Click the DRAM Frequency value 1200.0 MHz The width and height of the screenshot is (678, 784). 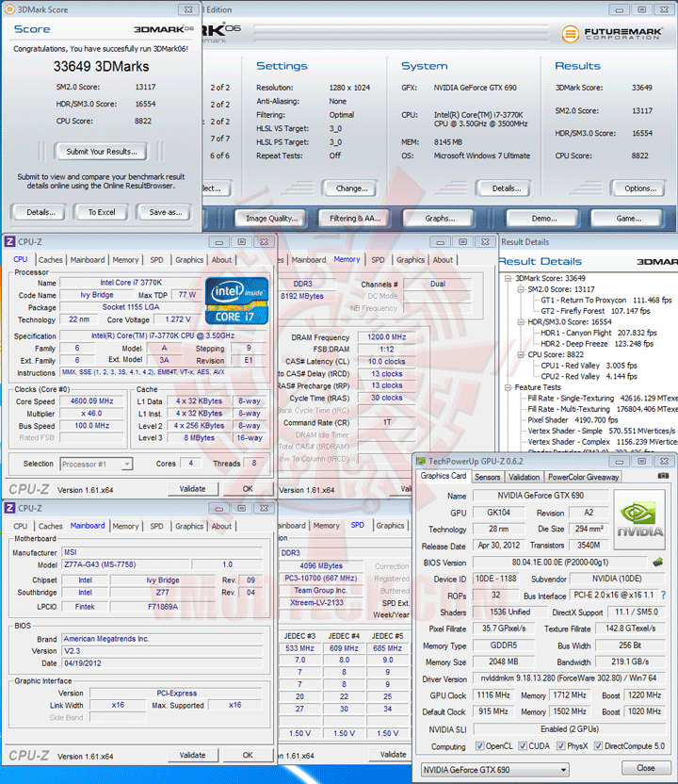(x=387, y=337)
